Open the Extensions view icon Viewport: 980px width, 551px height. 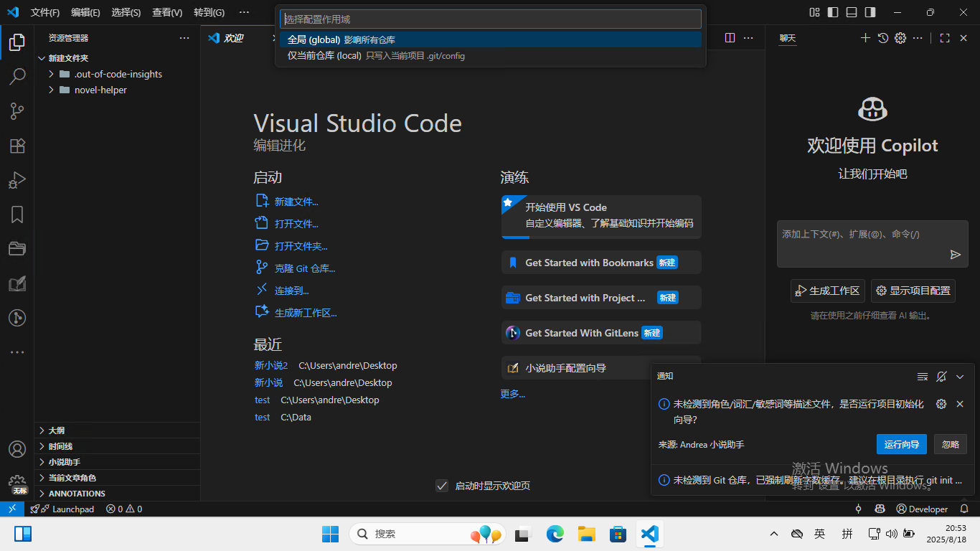tap(17, 146)
